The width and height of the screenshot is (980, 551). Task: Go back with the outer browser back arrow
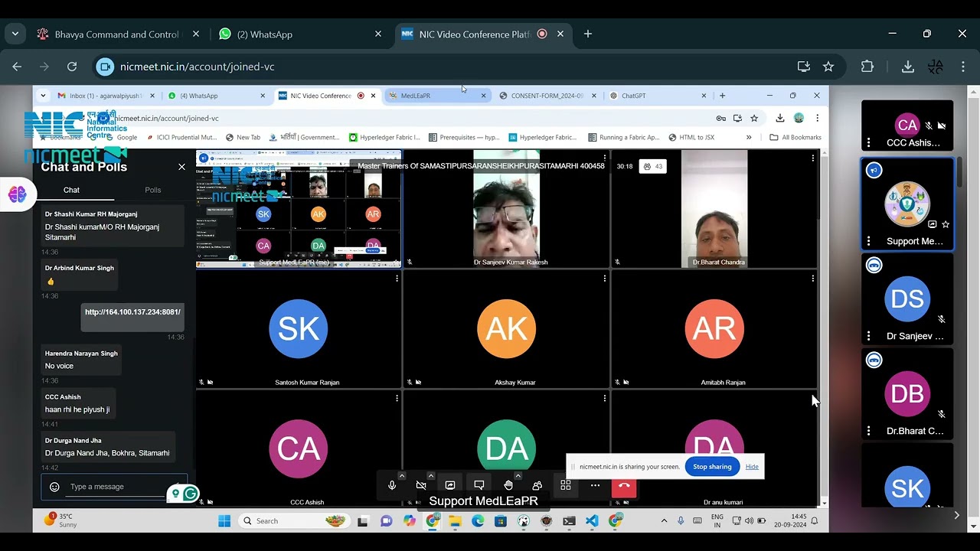[17, 67]
